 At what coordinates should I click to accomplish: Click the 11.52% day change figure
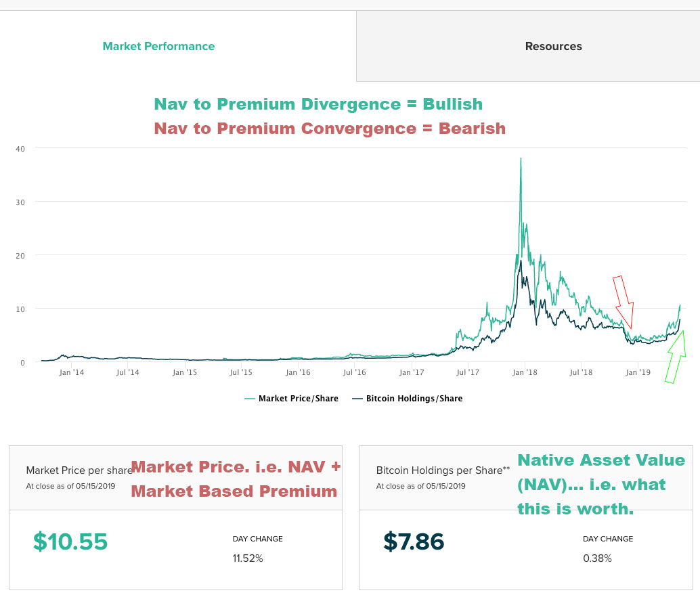(x=248, y=560)
